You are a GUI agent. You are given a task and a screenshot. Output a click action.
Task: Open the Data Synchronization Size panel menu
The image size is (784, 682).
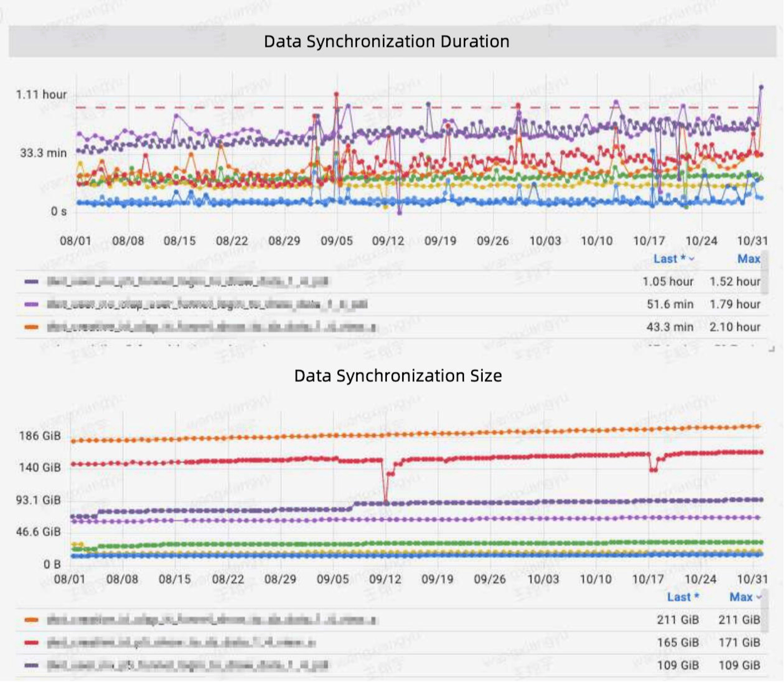coord(398,376)
